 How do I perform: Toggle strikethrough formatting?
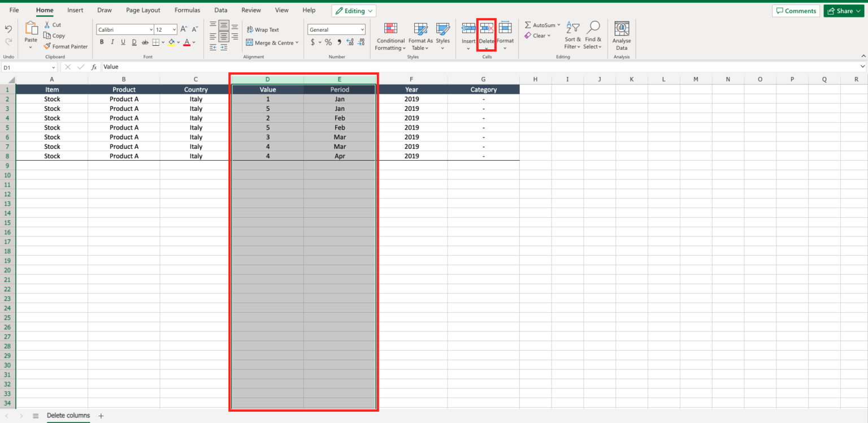[145, 41]
